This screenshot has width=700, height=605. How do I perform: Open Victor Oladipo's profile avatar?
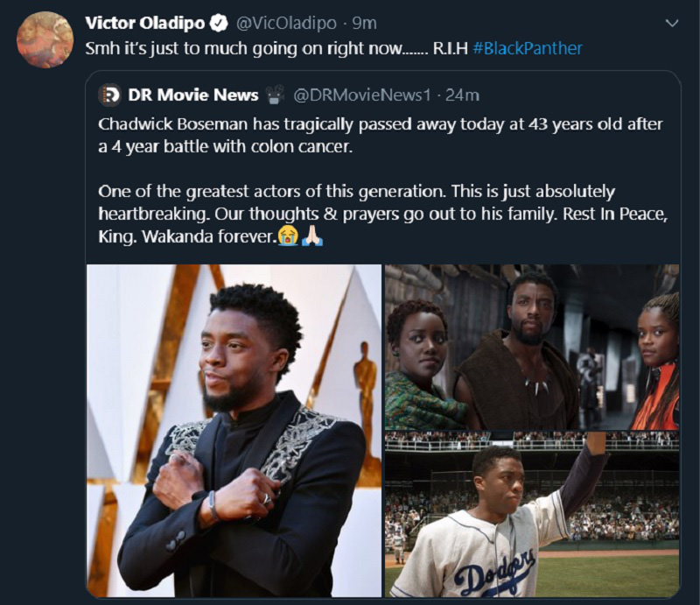45,39
